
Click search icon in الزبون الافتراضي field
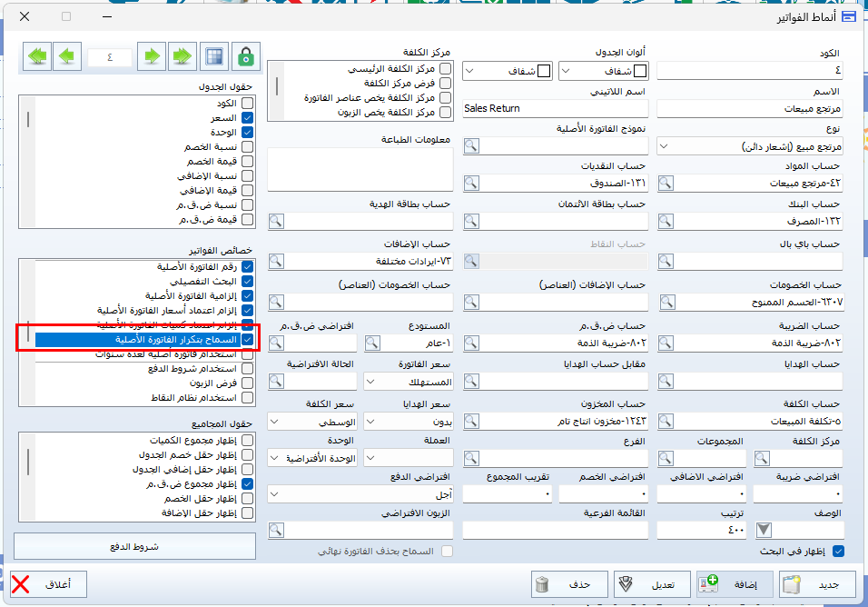point(277,530)
